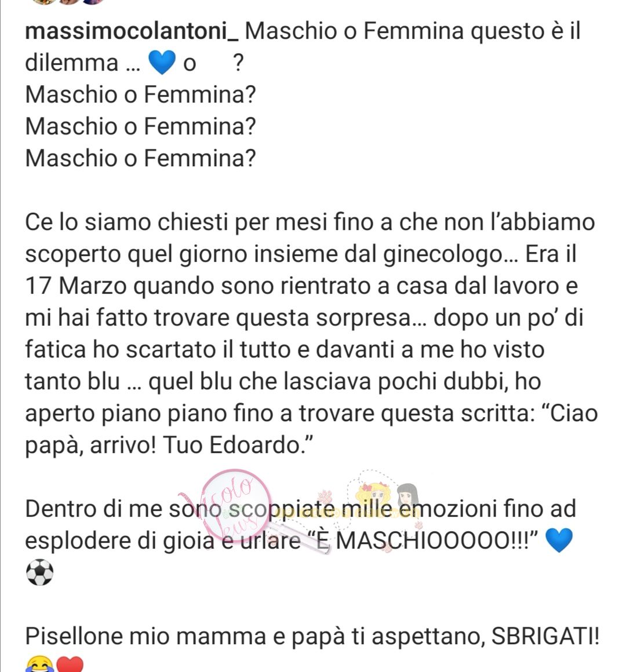The width and height of the screenshot is (626, 672).
Task: Click the date "17 Marzo" in the caption
Action: [x=76, y=286]
